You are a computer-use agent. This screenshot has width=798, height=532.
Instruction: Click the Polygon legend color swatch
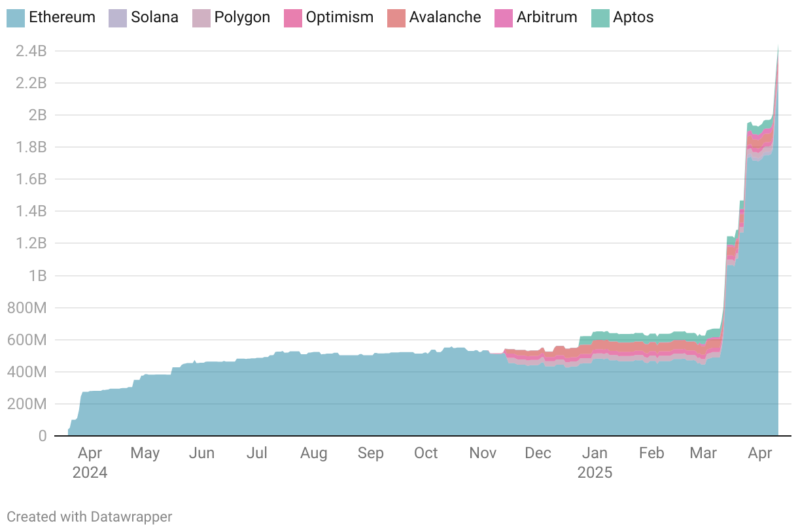click(201, 18)
